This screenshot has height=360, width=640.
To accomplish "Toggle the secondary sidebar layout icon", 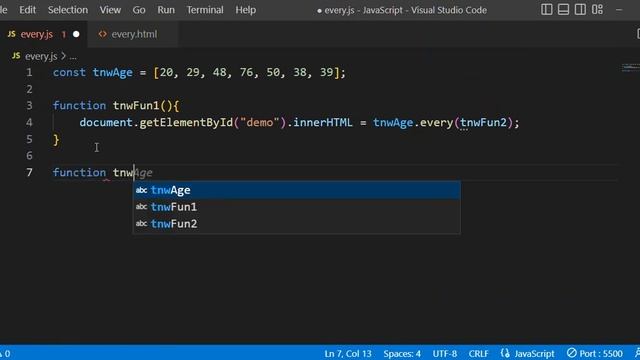I will click(580, 9).
